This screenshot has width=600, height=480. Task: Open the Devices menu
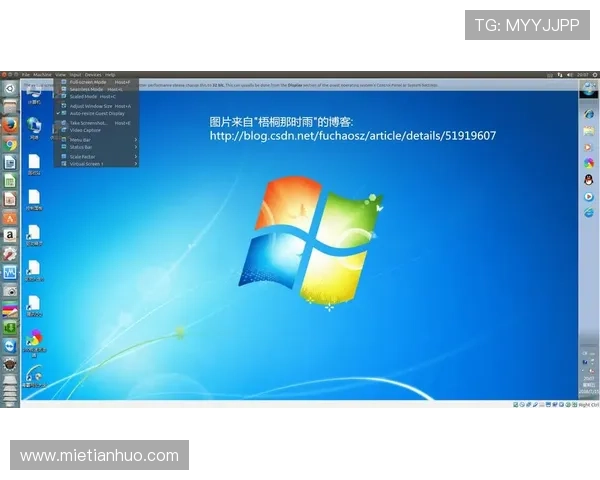coord(93,74)
